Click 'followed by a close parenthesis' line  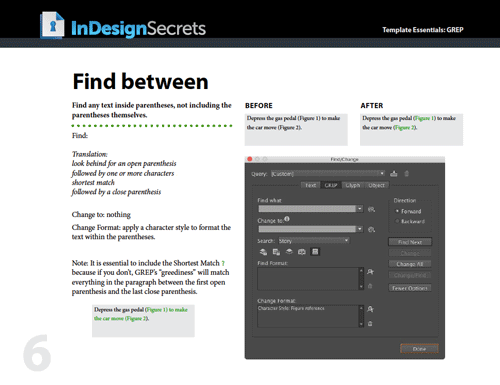pos(116,192)
